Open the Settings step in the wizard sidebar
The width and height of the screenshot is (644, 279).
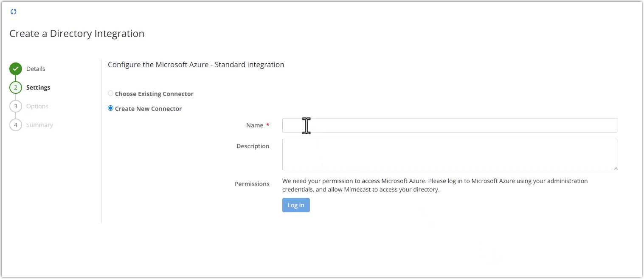pyautogui.click(x=38, y=87)
